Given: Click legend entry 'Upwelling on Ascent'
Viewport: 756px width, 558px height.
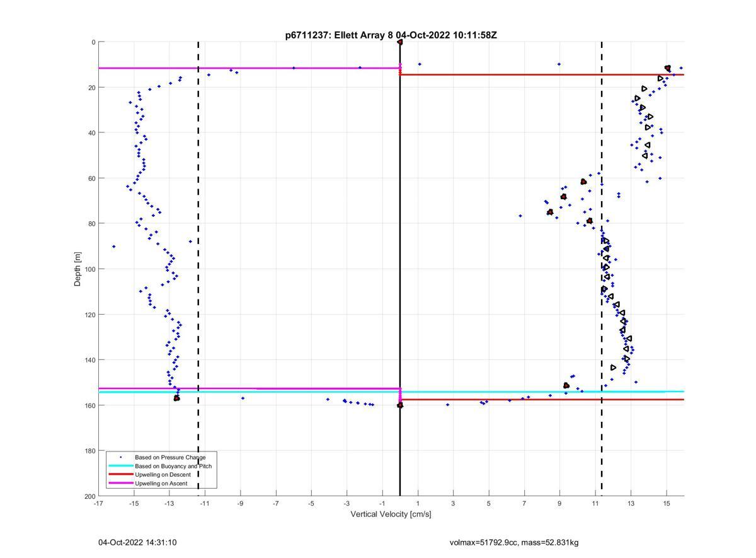Looking at the screenshot, I should tap(161, 483).
